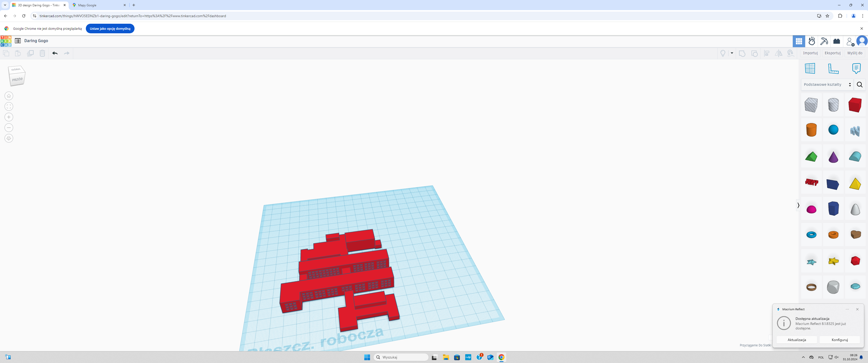Select the 3D design grid view
The height and width of the screenshot is (363, 868).
click(799, 41)
